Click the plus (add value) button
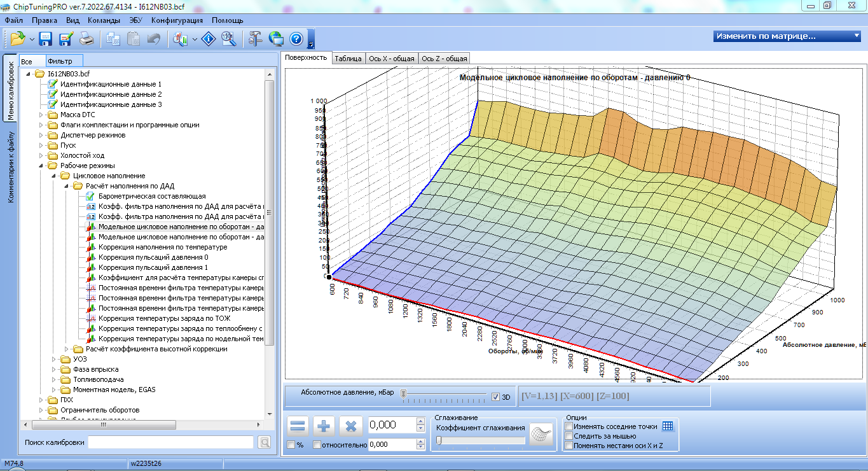This screenshot has width=868, height=471. [x=324, y=426]
